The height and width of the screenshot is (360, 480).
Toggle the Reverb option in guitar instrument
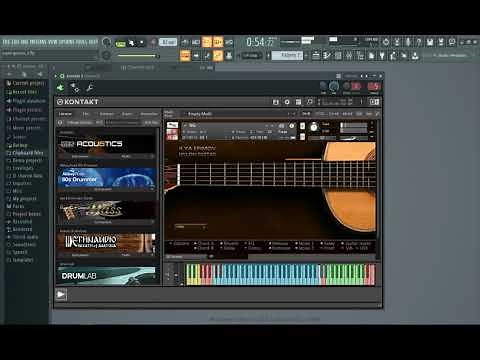229,243
